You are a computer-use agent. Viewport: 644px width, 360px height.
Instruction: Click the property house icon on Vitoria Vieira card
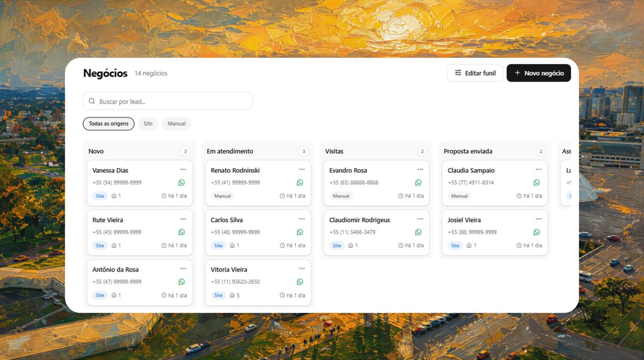(232, 295)
